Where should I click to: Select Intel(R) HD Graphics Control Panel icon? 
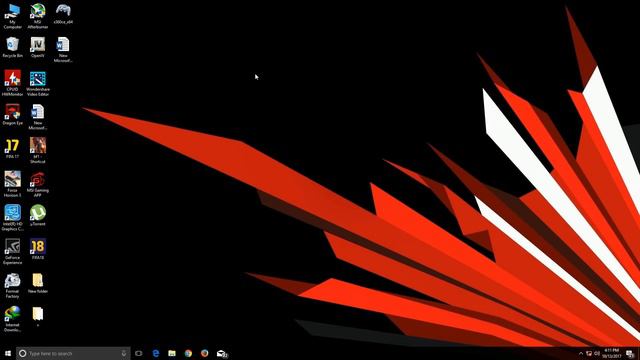click(12, 218)
